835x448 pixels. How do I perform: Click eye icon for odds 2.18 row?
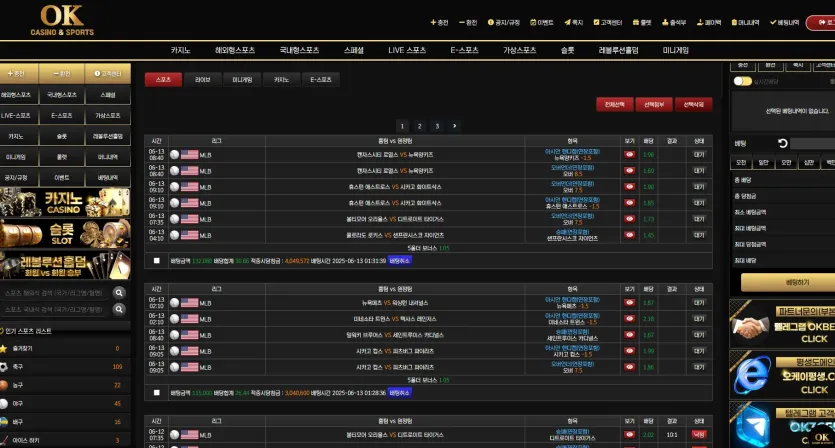pyautogui.click(x=629, y=319)
